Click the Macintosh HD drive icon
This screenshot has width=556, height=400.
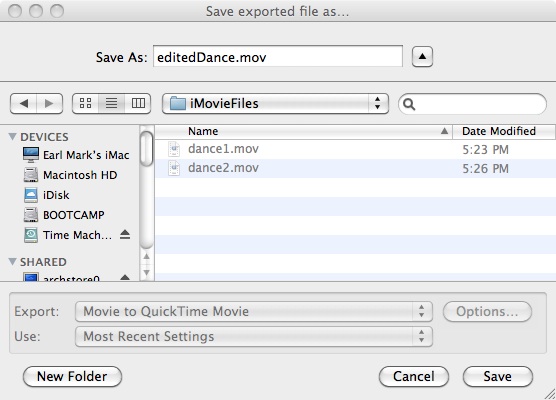31,175
